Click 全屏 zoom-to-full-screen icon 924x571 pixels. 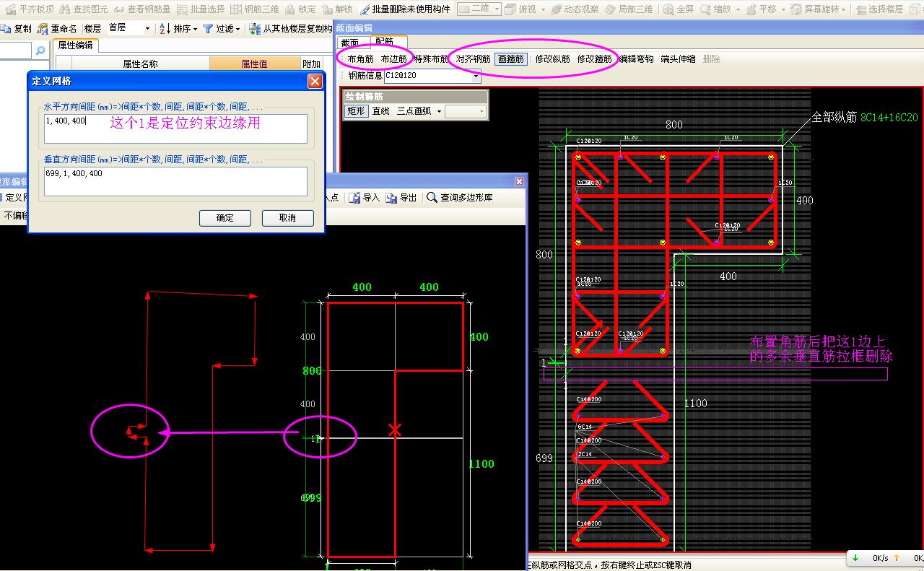[668, 9]
